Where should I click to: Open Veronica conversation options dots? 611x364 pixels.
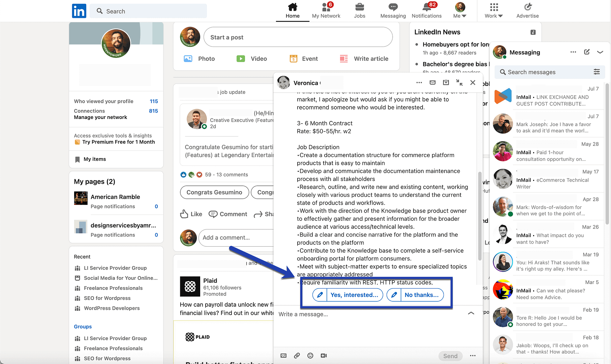419,83
